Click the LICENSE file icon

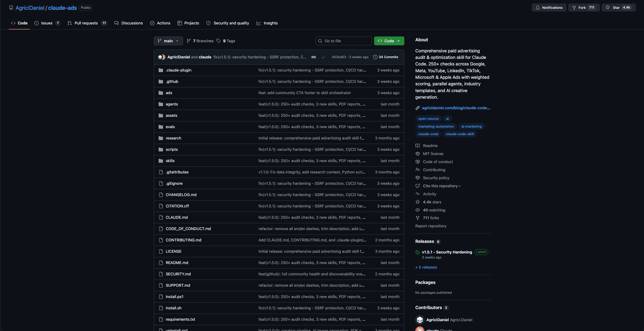(x=161, y=251)
